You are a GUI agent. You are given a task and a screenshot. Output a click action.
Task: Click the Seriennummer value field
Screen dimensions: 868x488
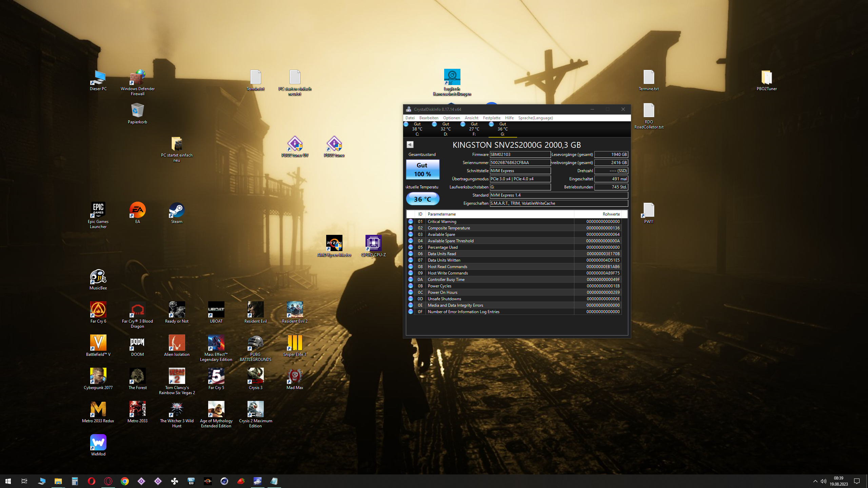coord(520,163)
